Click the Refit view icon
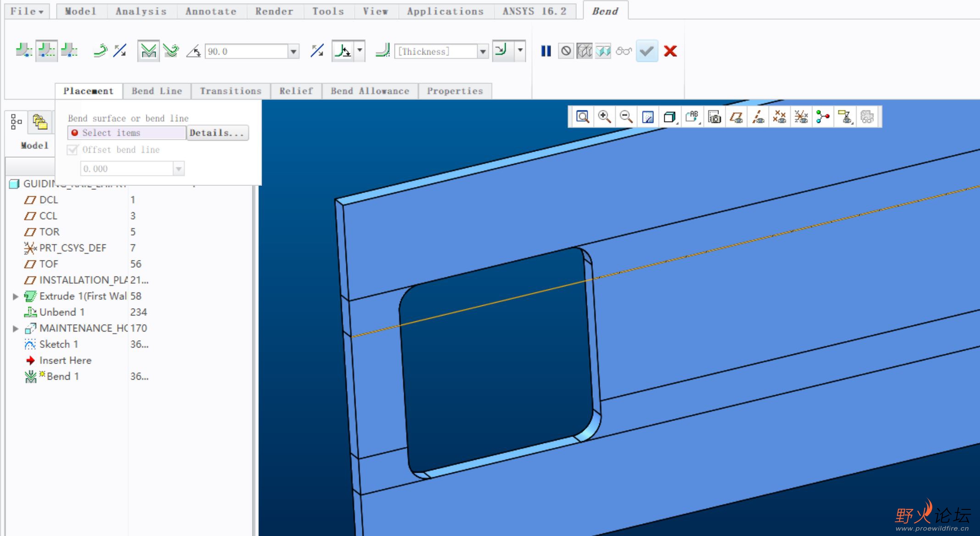Image resolution: width=980 pixels, height=536 pixels. 583,117
